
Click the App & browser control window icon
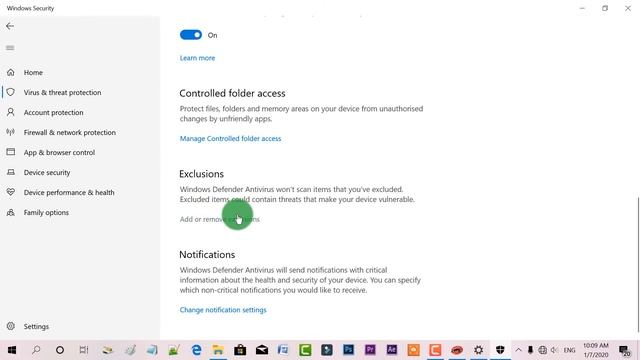[11, 152]
